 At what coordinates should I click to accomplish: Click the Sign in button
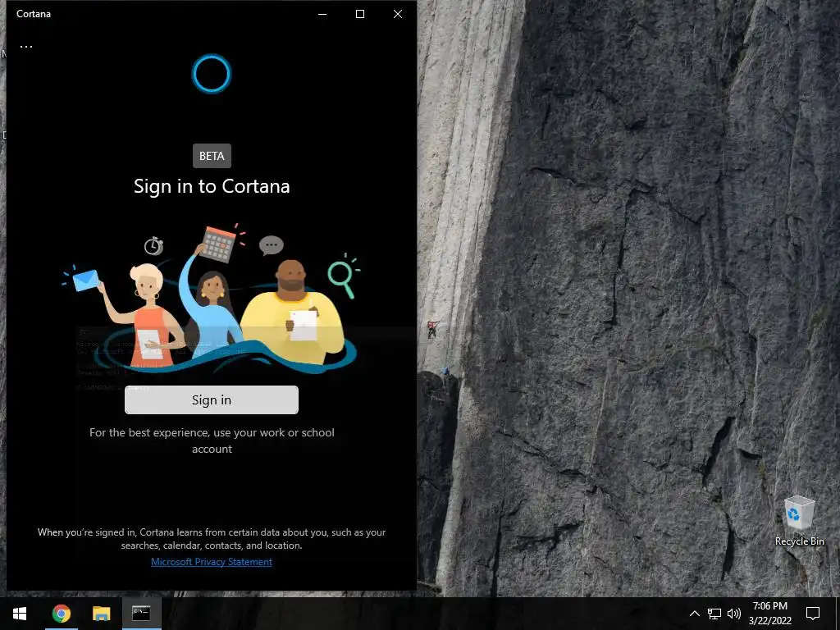pos(212,399)
